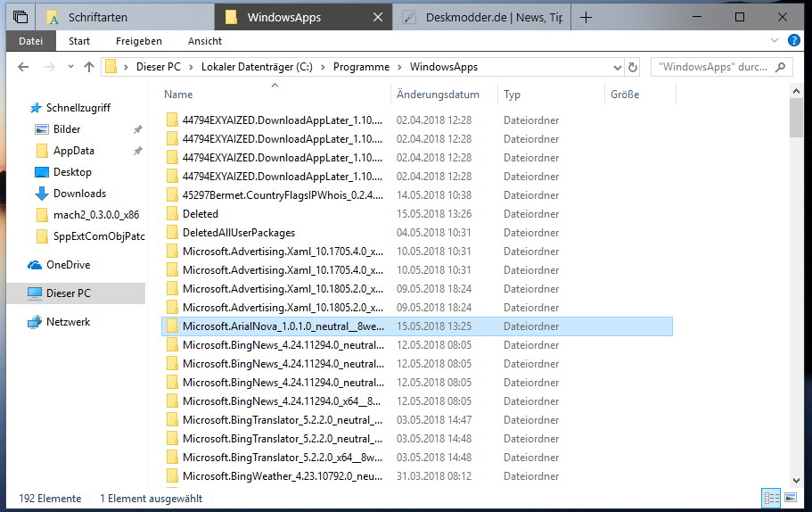Open the Ansicht ribbon tab
The width and height of the screenshot is (812, 512).
pyautogui.click(x=204, y=41)
